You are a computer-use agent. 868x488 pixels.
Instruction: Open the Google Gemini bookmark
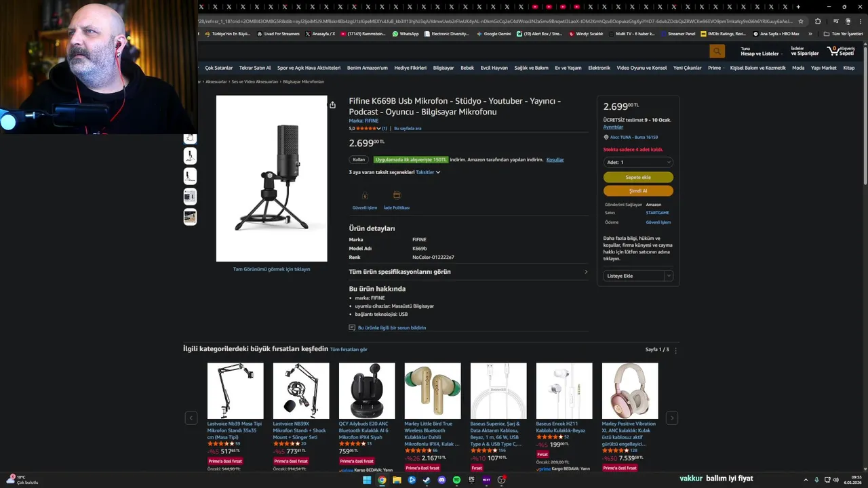pyautogui.click(x=494, y=33)
